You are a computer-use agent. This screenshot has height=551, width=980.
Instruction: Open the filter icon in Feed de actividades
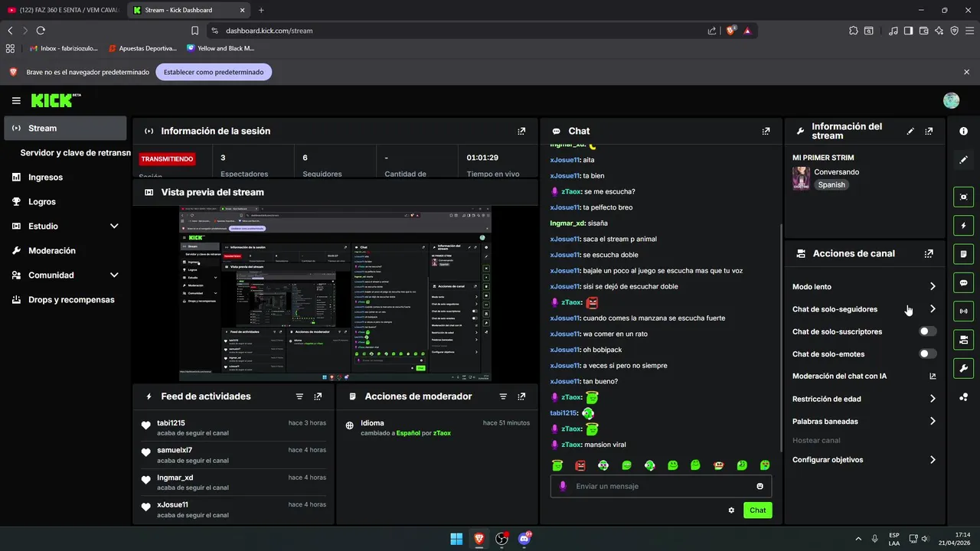point(299,396)
